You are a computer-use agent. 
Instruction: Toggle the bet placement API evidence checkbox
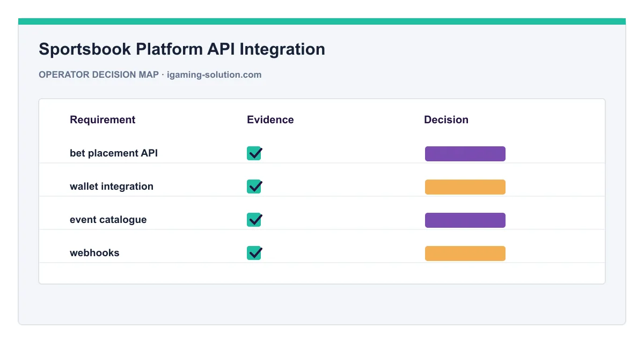click(x=254, y=153)
